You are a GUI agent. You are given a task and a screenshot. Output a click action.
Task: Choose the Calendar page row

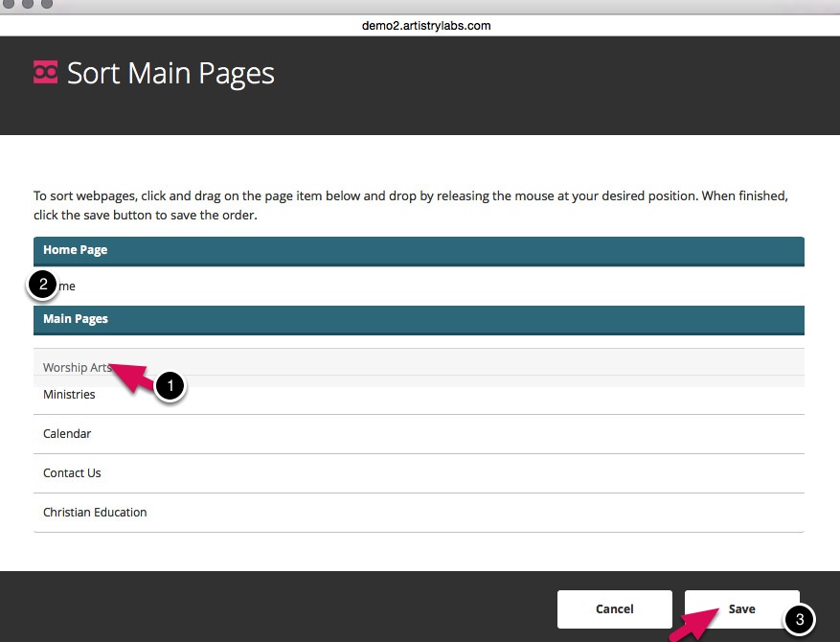point(419,434)
